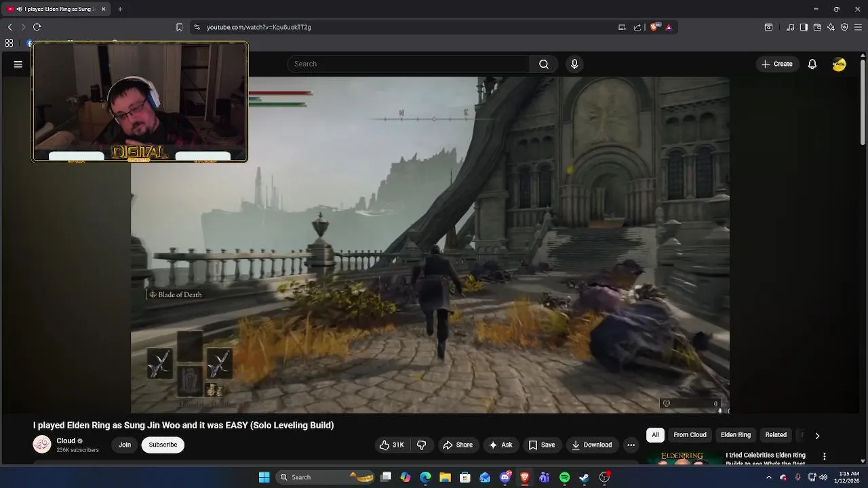868x488 pixels.
Task: Open the Brave playlist music note icon
Action: coord(790,27)
